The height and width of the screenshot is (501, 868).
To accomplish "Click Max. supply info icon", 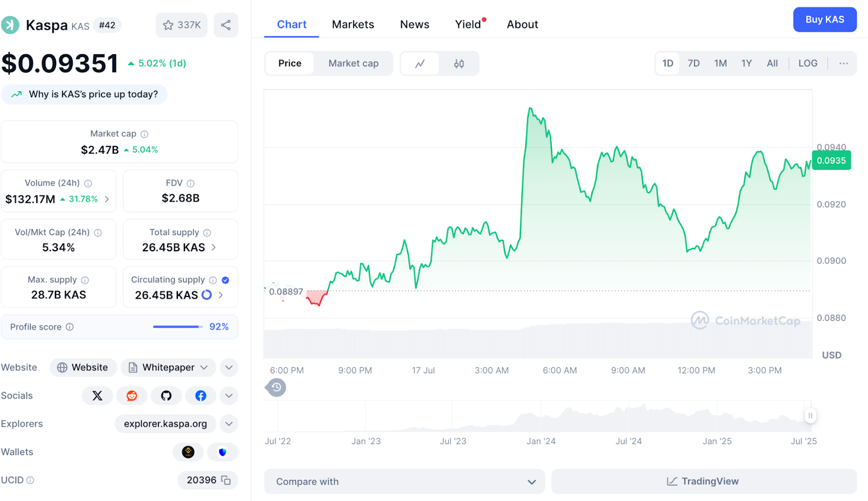I will pyautogui.click(x=85, y=280).
